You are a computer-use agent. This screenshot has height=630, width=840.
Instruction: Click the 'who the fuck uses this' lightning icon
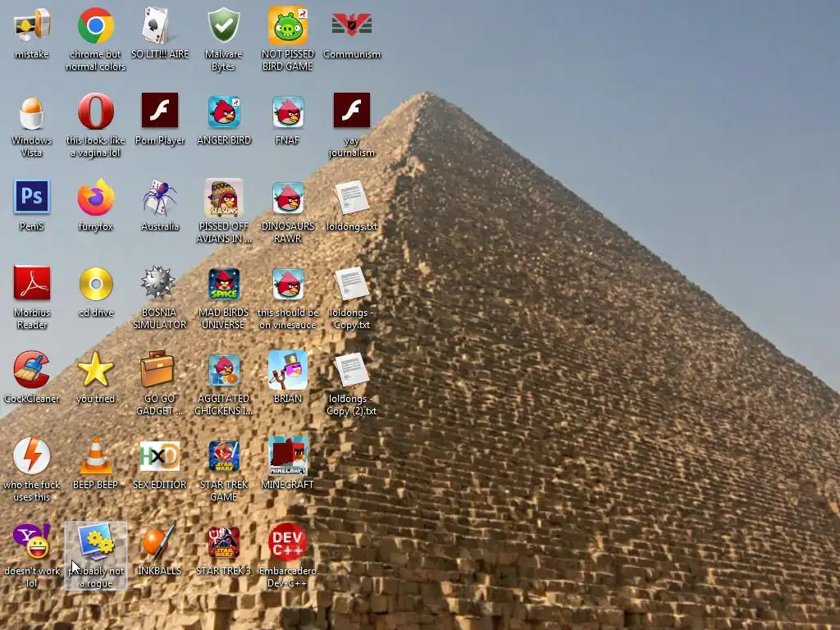tap(32, 456)
